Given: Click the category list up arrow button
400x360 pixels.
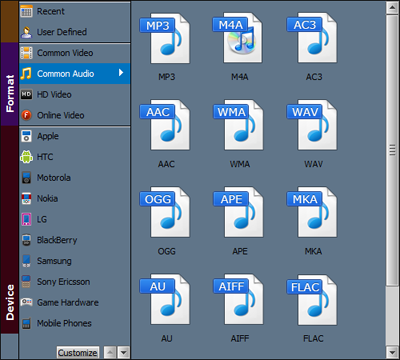Looking at the screenshot, I should pos(110,352).
